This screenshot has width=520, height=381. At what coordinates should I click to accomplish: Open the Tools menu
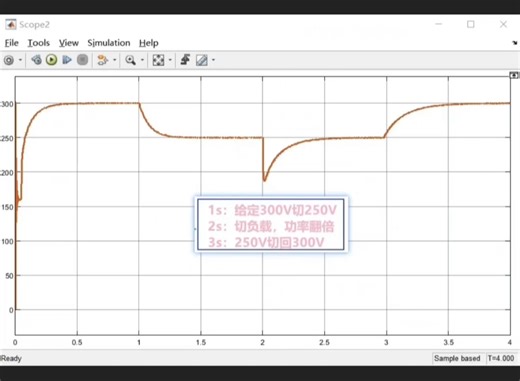(38, 43)
